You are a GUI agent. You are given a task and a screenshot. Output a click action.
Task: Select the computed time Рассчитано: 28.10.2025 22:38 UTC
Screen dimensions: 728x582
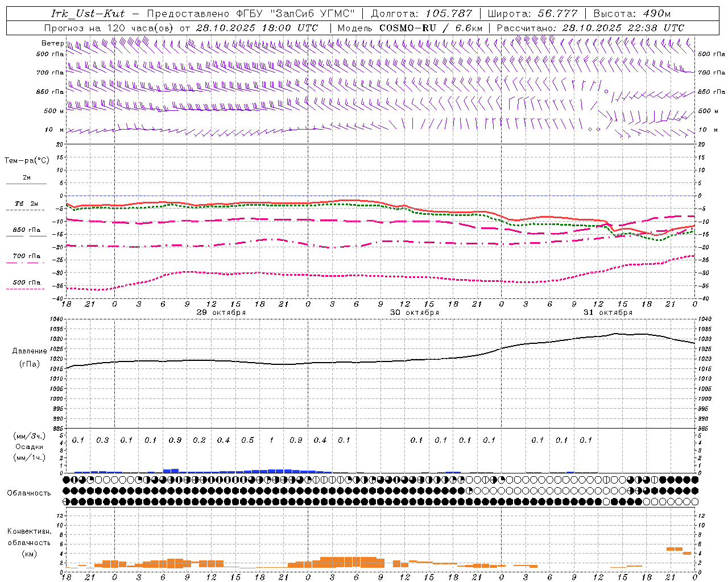tap(590, 28)
